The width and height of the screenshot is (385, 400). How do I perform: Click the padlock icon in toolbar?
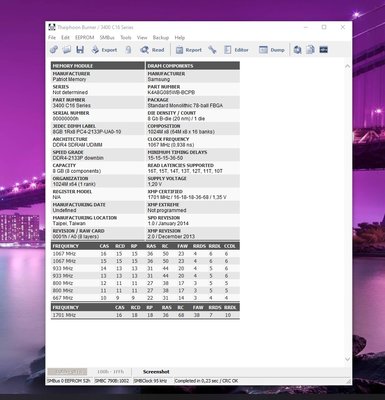click(x=128, y=50)
